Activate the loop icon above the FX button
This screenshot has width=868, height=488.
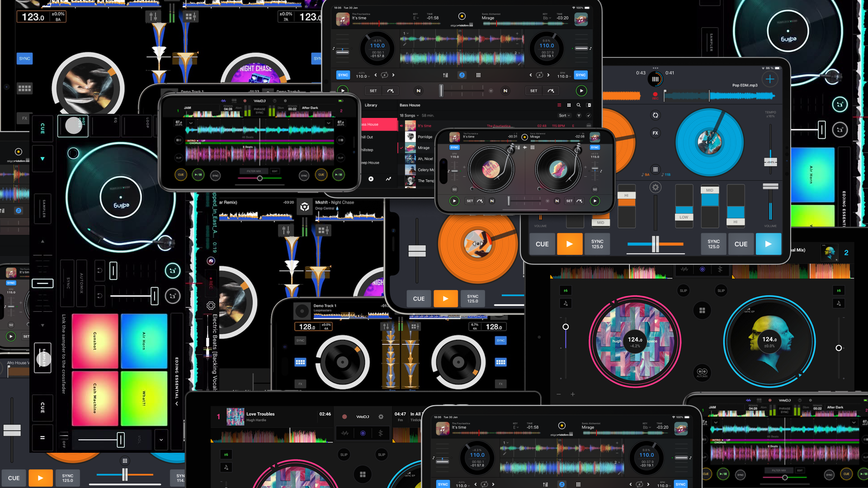[656, 115]
